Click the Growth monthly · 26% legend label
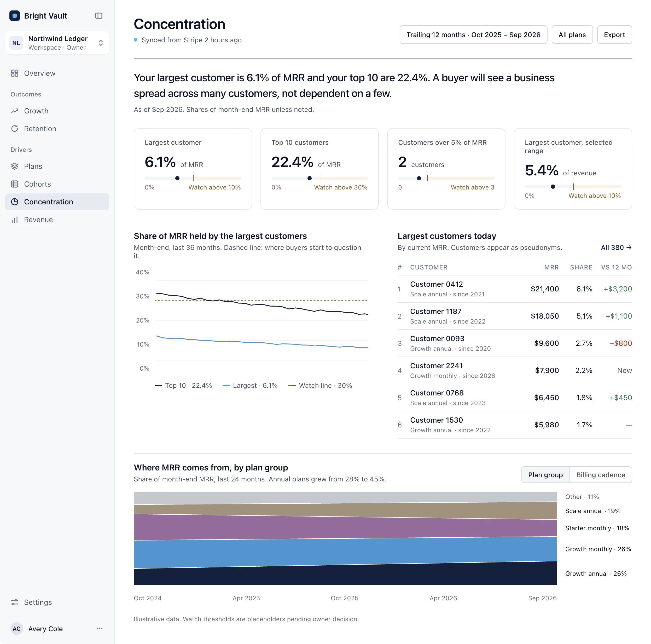This screenshot has width=651, height=644. (598, 549)
